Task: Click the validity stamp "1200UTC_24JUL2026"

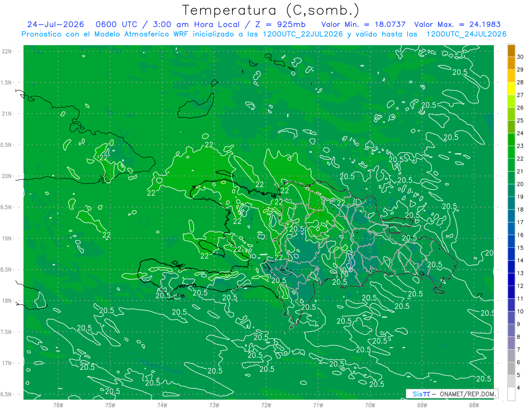Action: [466, 34]
